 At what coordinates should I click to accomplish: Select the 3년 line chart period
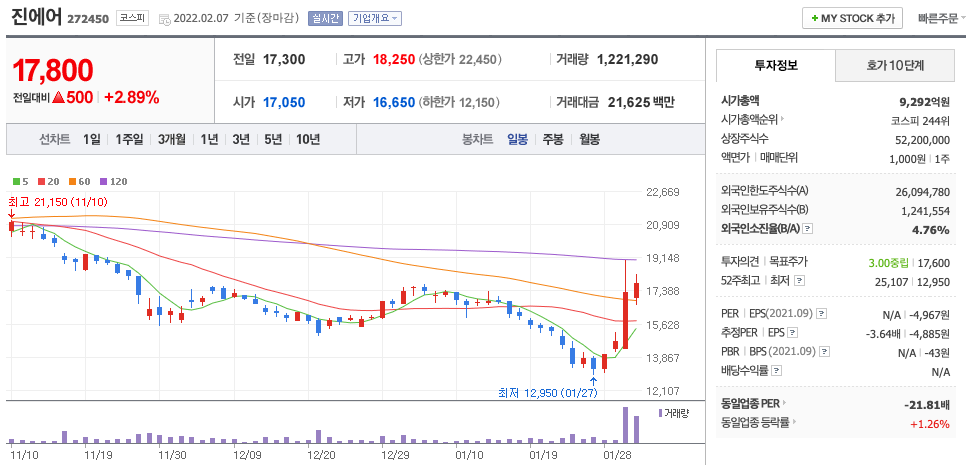[x=241, y=139]
